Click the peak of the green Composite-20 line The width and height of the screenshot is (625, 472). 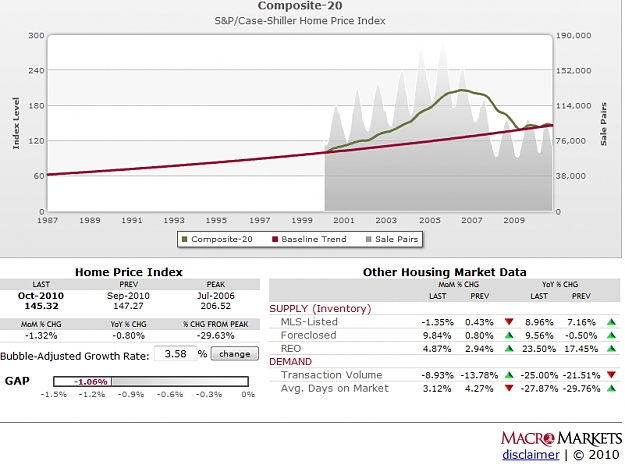pos(462,90)
